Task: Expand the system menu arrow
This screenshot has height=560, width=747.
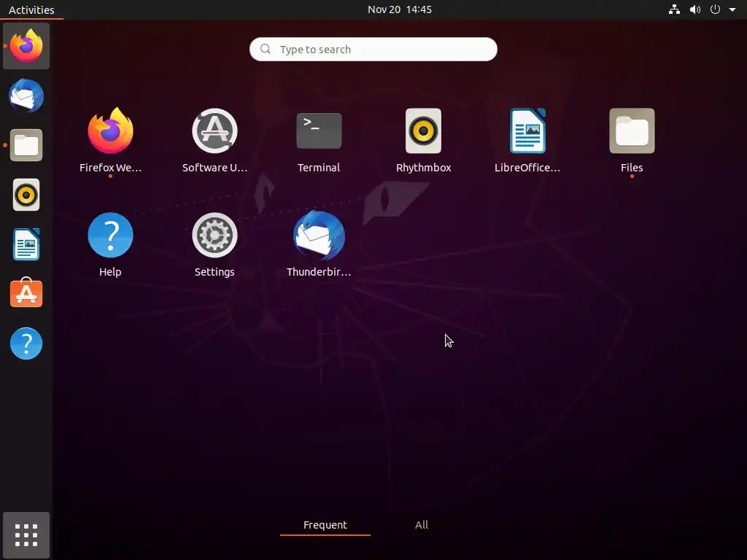Action: pos(732,9)
